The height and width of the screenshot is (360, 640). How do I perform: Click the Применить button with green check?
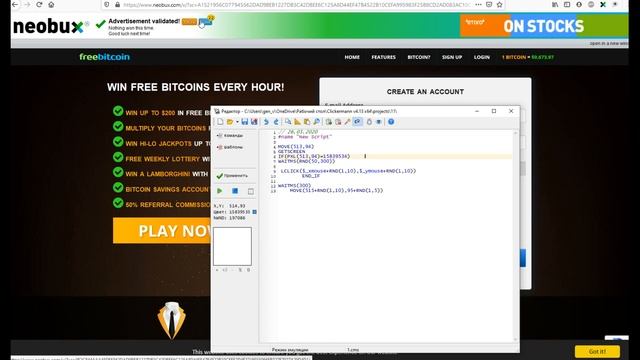coord(232,176)
